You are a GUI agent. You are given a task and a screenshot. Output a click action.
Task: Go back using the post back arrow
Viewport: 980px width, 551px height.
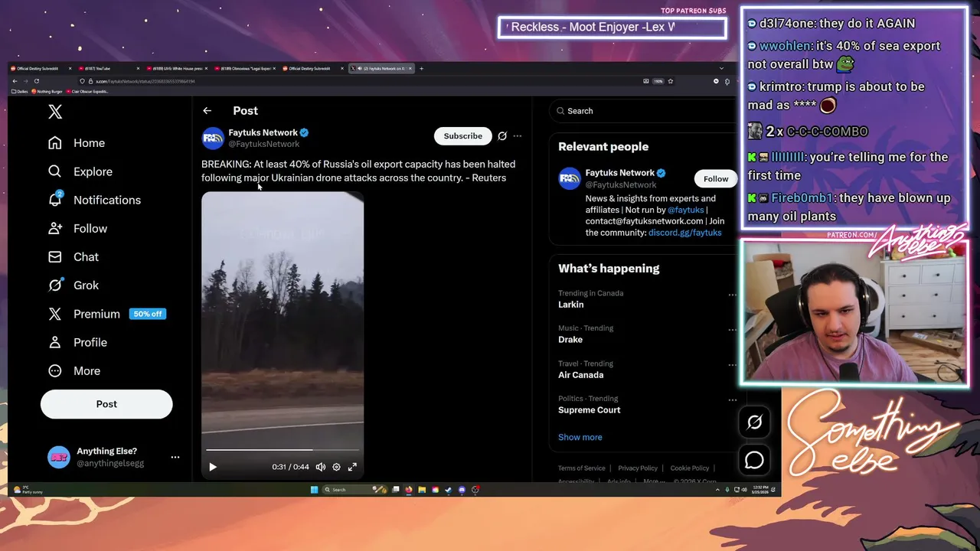(x=207, y=111)
